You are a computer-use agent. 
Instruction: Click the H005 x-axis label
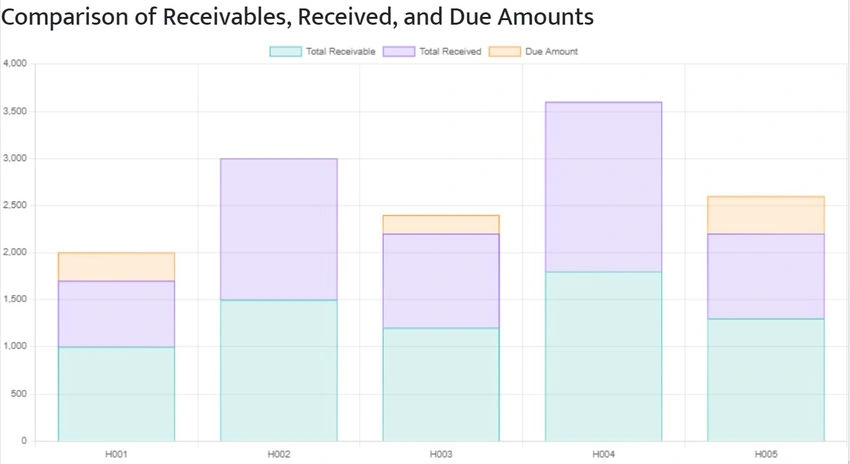click(766, 454)
